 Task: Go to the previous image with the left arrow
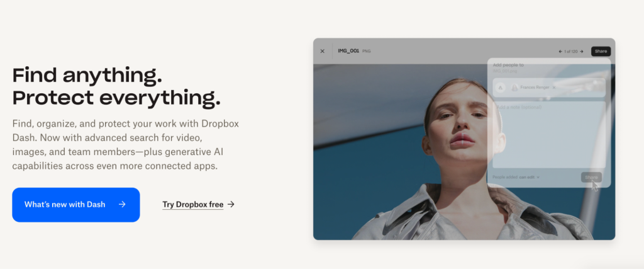[560, 51]
